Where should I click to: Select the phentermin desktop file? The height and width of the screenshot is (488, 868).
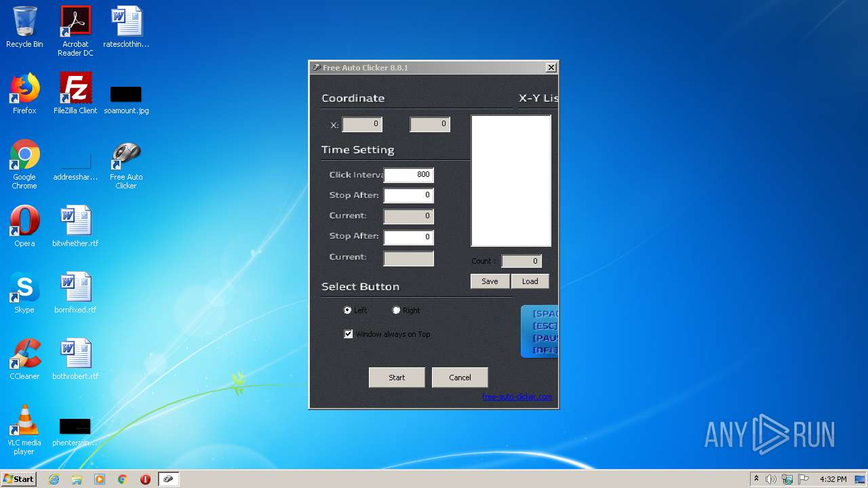(x=75, y=432)
